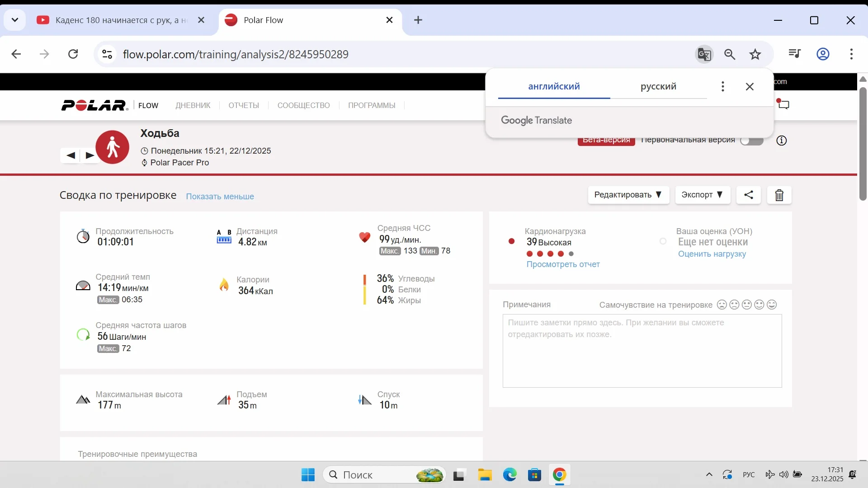Click the Google Translate icon in address bar
This screenshot has width=868, height=488.
point(704,54)
